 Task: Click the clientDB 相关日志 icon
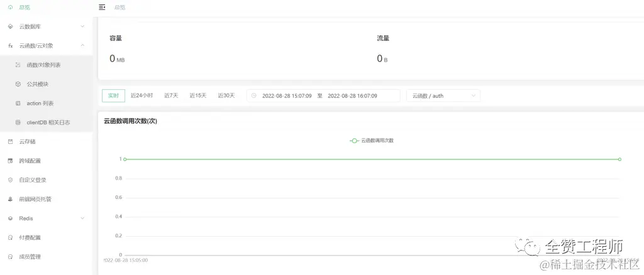click(x=18, y=122)
